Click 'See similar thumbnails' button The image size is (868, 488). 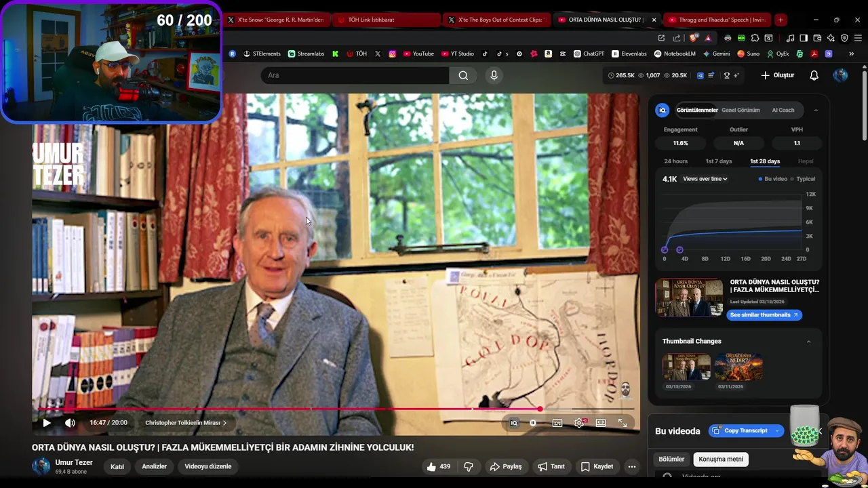[x=764, y=315]
